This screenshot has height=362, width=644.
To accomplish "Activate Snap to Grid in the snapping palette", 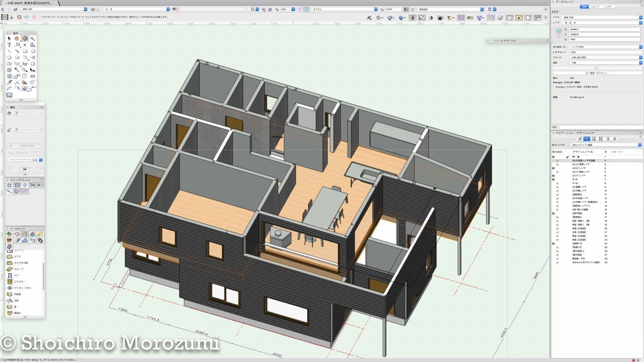I will click(9, 185).
